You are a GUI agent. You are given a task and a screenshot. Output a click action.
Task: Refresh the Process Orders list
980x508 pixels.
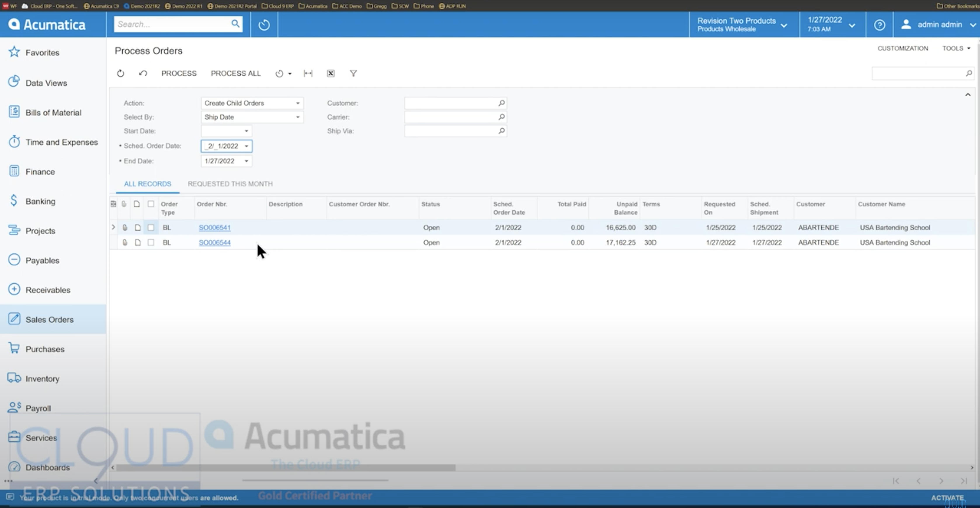click(x=121, y=73)
